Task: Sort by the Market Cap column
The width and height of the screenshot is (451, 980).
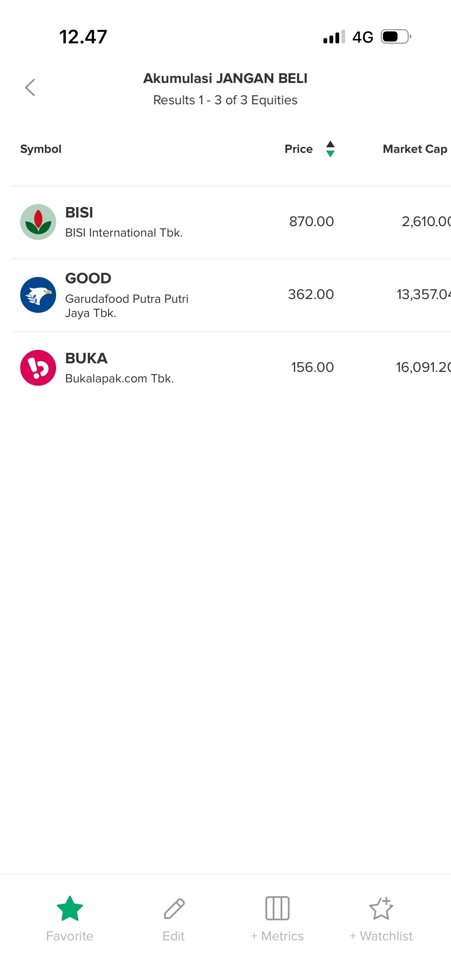Action: coord(415,149)
